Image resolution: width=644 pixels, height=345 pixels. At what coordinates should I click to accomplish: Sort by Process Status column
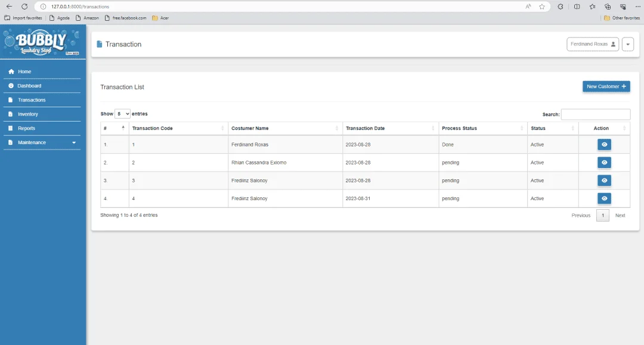point(483,128)
